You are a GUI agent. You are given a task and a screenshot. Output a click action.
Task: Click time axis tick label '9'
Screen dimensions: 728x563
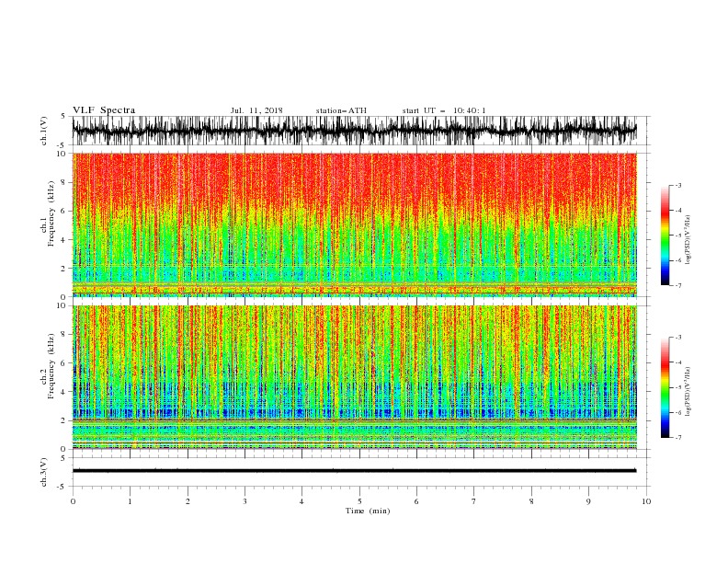[588, 501]
